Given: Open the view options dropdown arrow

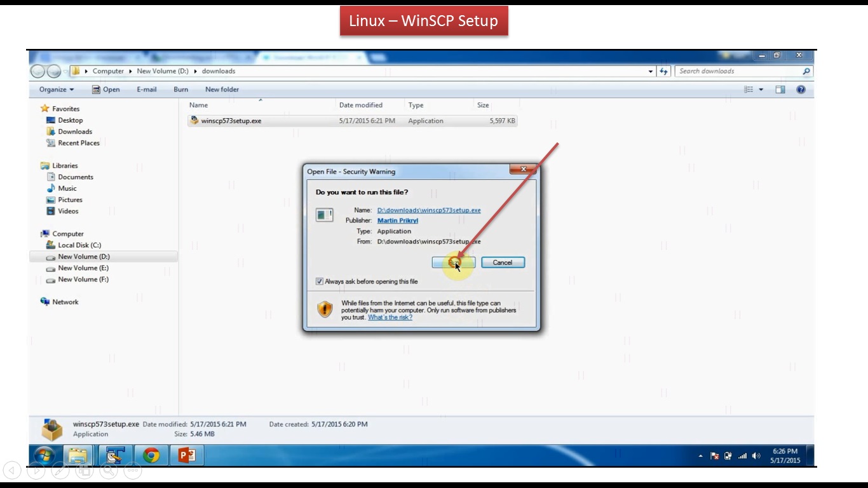Looking at the screenshot, I should [x=761, y=90].
